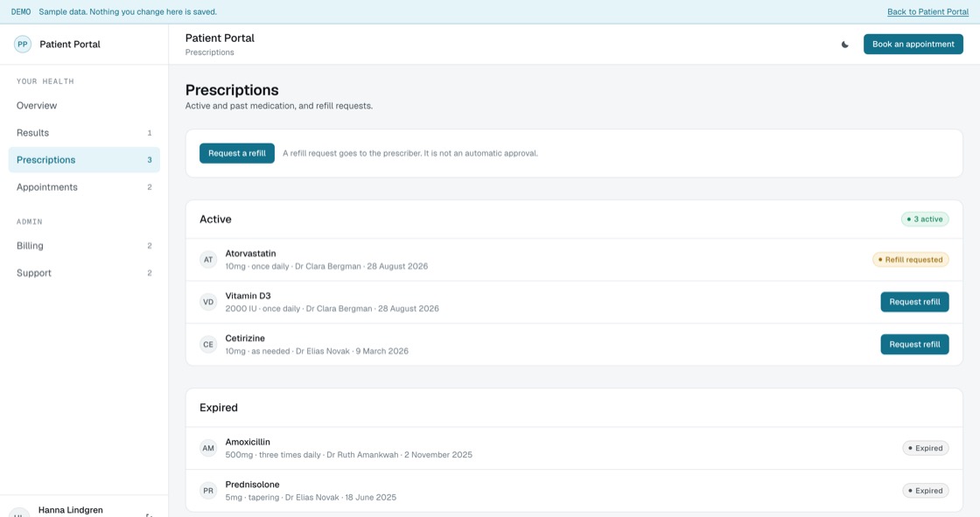Request refill for Vitamin D3
Viewport: 980px width, 517px height.
pos(914,302)
